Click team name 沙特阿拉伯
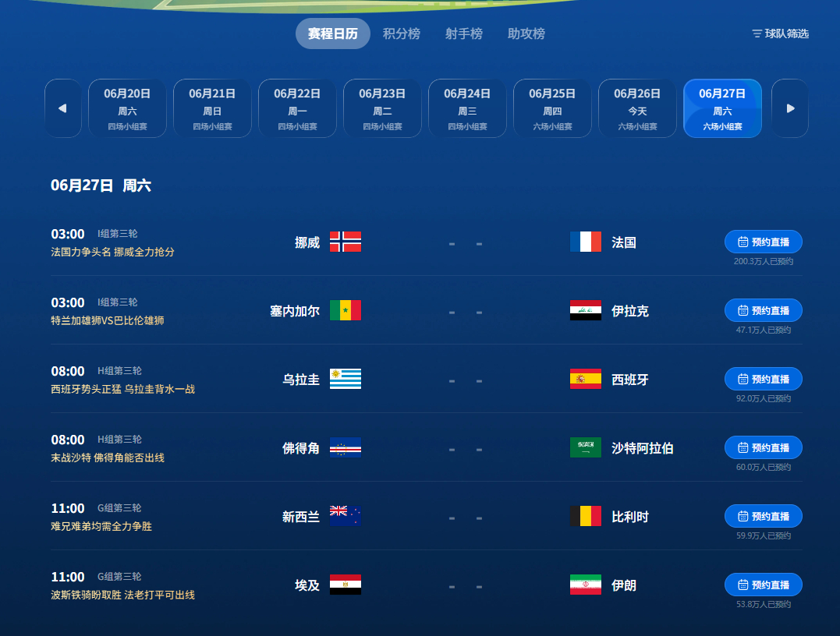Viewport: 840px width, 636px height. coord(643,448)
